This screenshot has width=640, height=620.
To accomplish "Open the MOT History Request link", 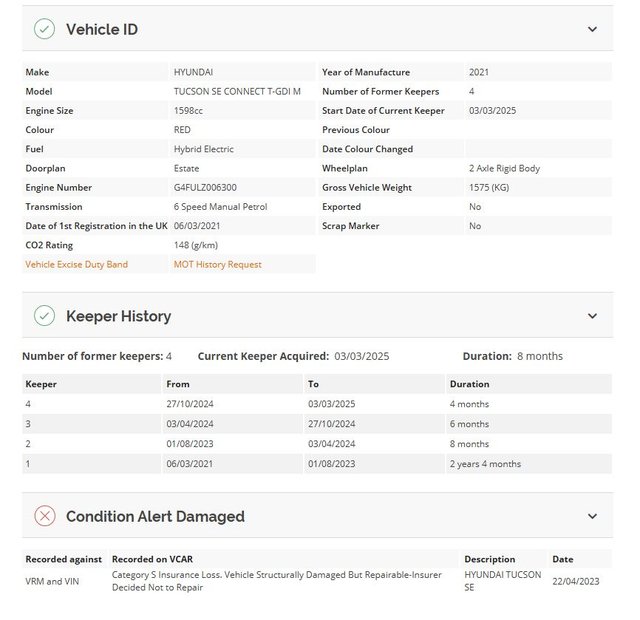I will pos(218,264).
